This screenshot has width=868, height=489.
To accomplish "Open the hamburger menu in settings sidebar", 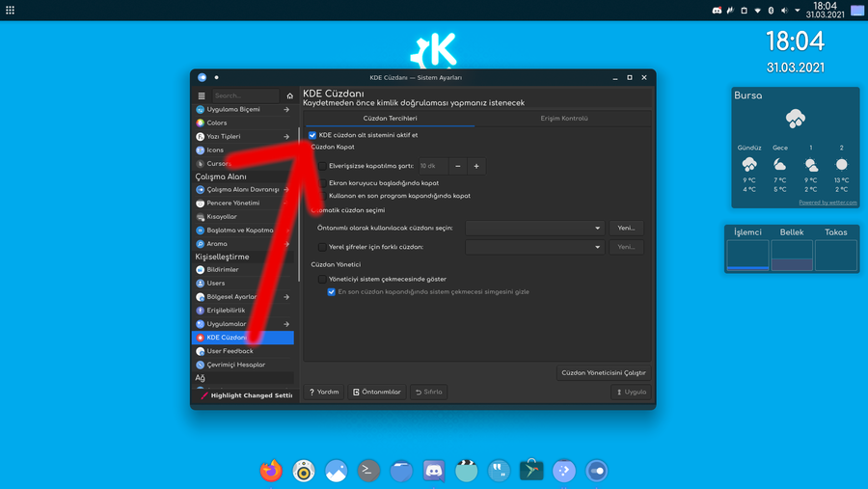I will tap(202, 95).
